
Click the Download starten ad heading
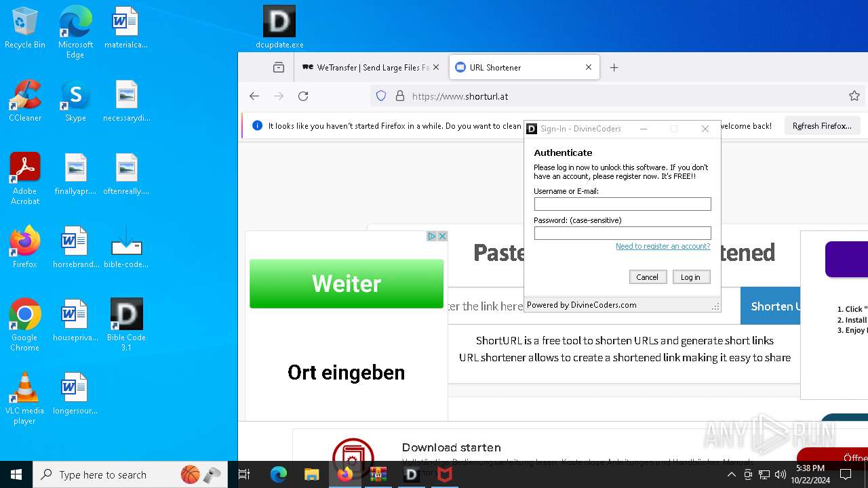point(452,447)
